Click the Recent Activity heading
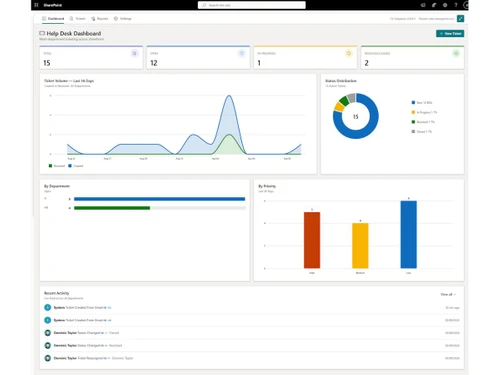The width and height of the screenshot is (500, 375). coord(57,293)
